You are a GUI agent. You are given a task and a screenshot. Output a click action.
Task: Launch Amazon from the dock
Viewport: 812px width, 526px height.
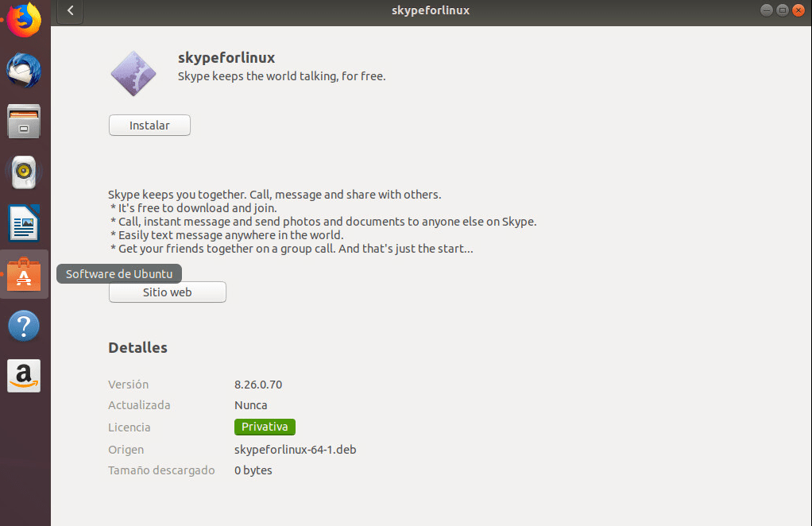(23, 376)
